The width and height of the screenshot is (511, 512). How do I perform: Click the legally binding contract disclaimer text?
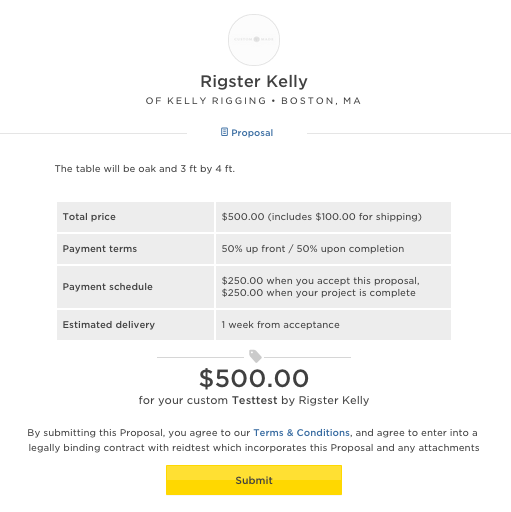254,440
